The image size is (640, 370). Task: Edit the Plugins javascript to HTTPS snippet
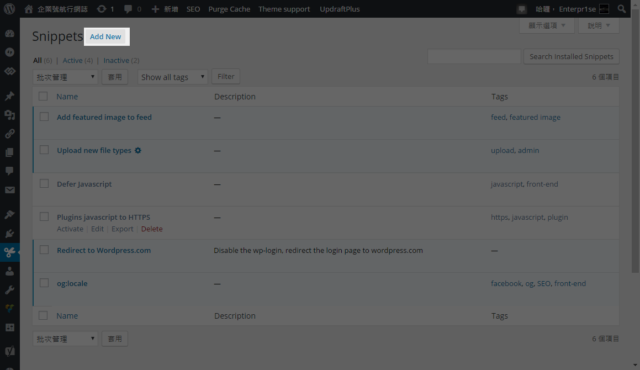[x=97, y=229]
